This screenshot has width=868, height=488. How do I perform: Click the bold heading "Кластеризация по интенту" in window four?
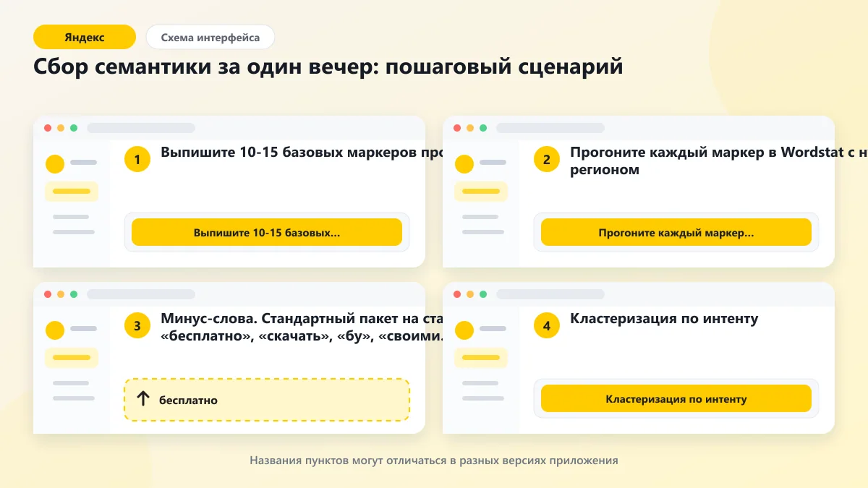(x=664, y=319)
